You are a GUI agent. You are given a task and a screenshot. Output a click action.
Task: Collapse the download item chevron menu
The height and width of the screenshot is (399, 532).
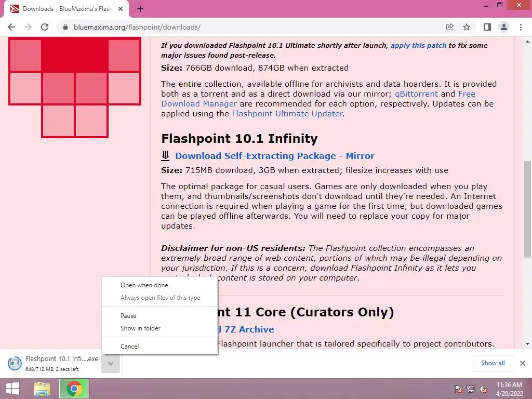(111, 363)
